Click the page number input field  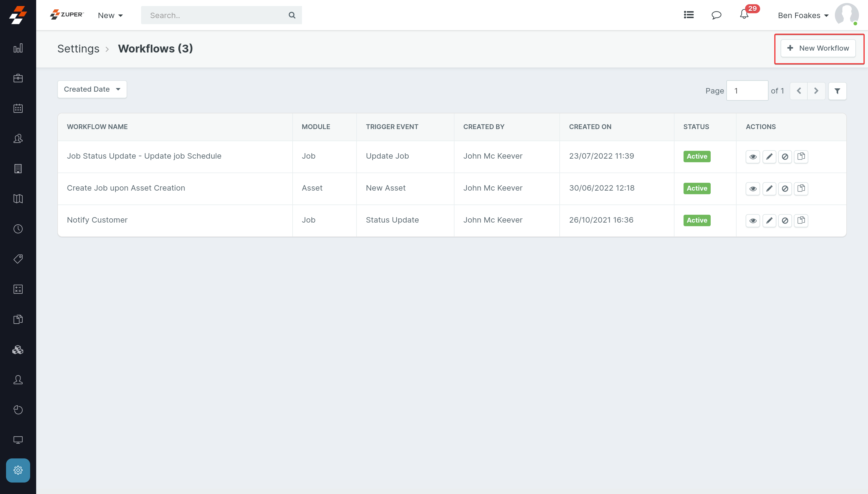[x=747, y=91]
